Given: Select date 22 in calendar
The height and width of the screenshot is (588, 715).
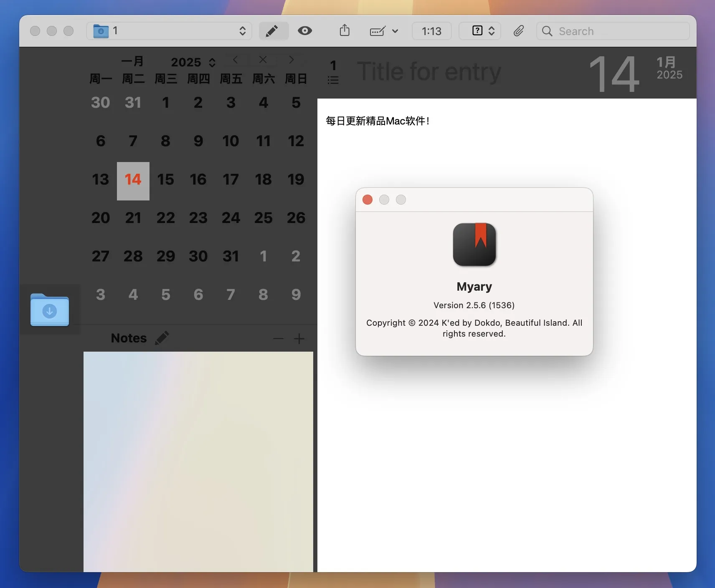Looking at the screenshot, I should click(166, 218).
